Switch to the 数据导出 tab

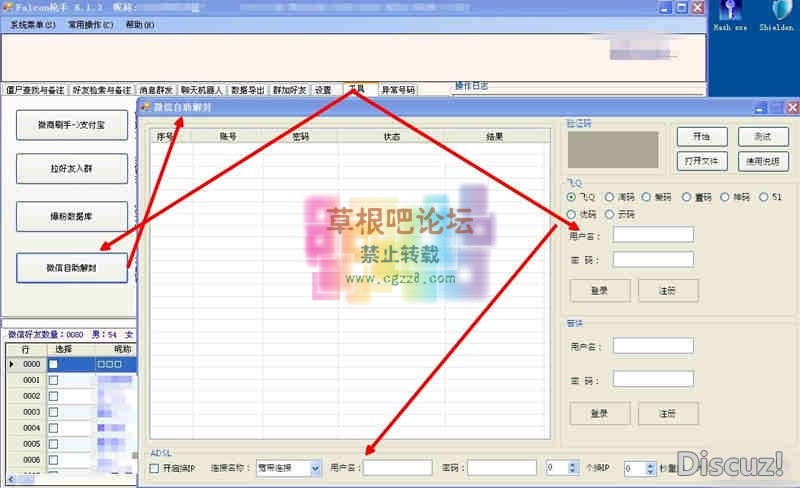point(247,90)
